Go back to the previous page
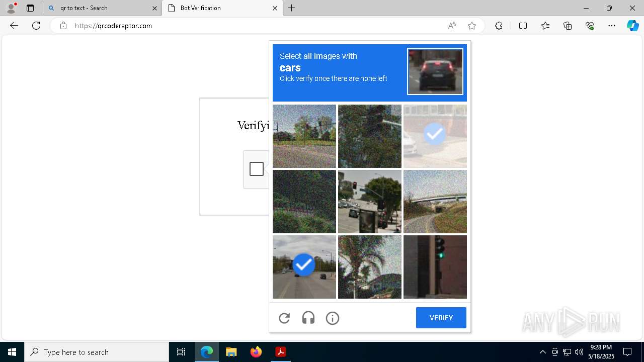 coord(14,26)
